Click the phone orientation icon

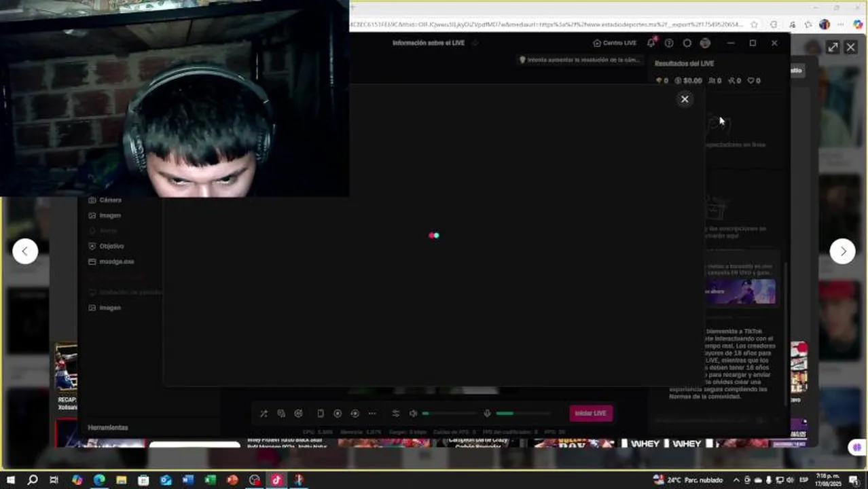tap(320, 413)
